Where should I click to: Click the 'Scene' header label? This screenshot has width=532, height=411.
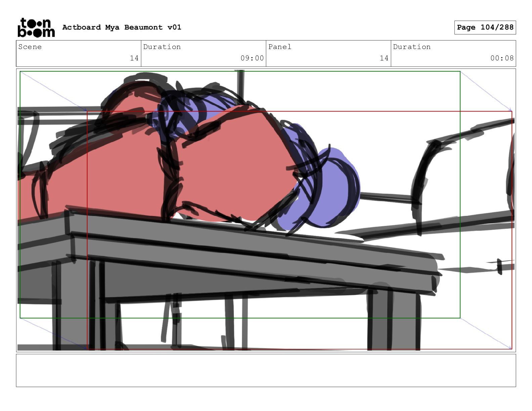click(30, 47)
